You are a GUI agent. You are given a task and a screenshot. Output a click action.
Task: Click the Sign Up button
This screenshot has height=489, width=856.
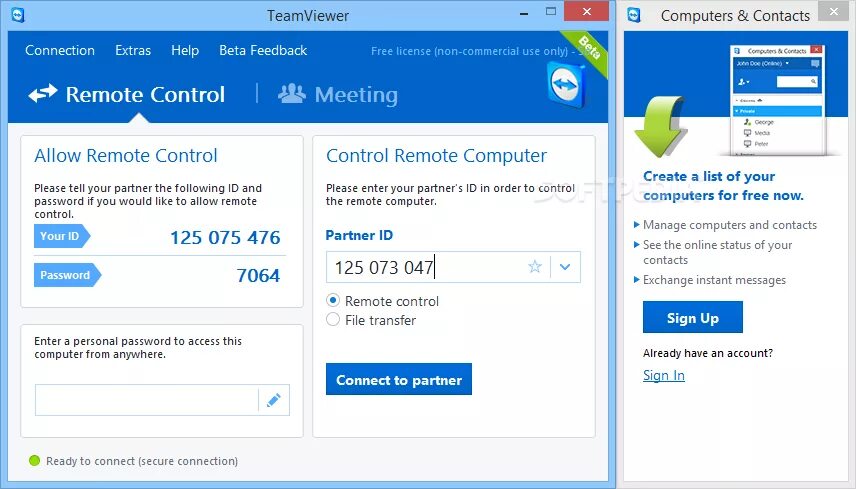[x=693, y=317]
